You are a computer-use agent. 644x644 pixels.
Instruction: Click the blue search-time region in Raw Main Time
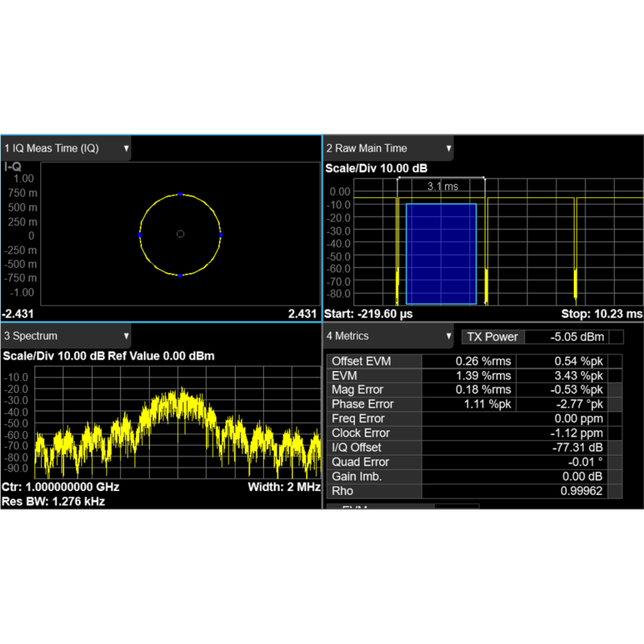tap(440, 254)
